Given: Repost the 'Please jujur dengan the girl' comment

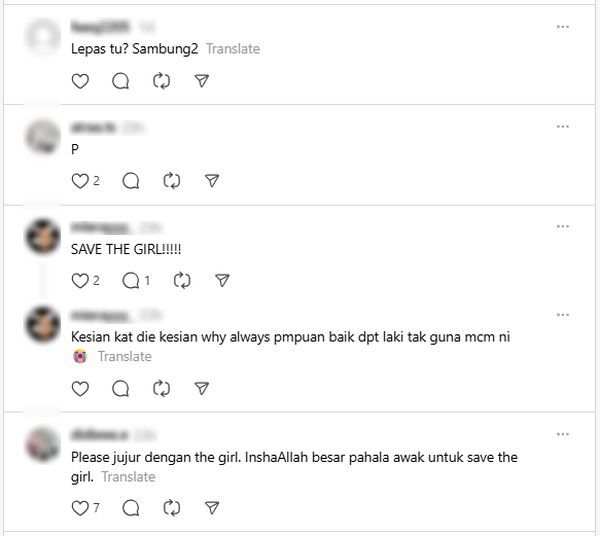Looking at the screenshot, I should 171,508.
